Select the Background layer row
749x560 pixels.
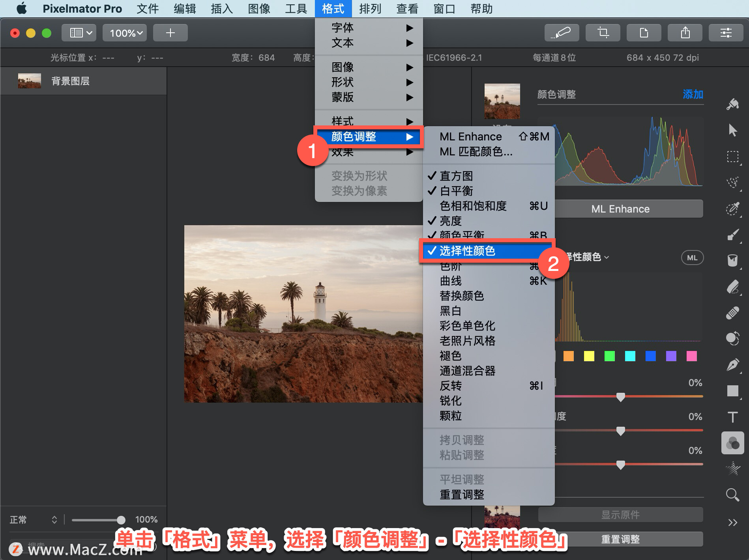pyautogui.click(x=83, y=81)
